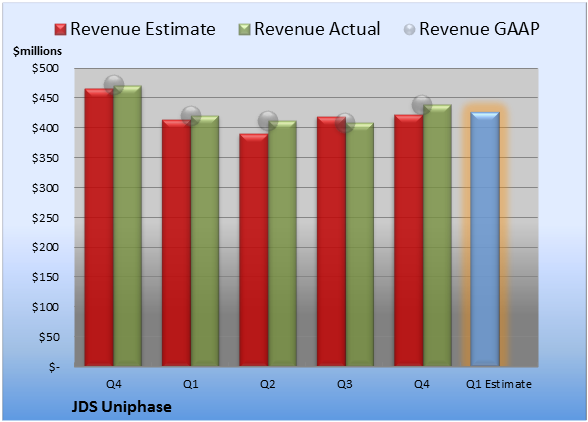Click the '$200' axis value
588x422 pixels.
pyautogui.click(x=45, y=247)
